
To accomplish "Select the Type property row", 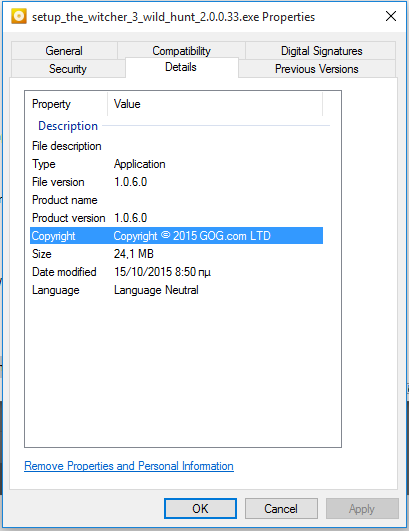I will [176, 164].
